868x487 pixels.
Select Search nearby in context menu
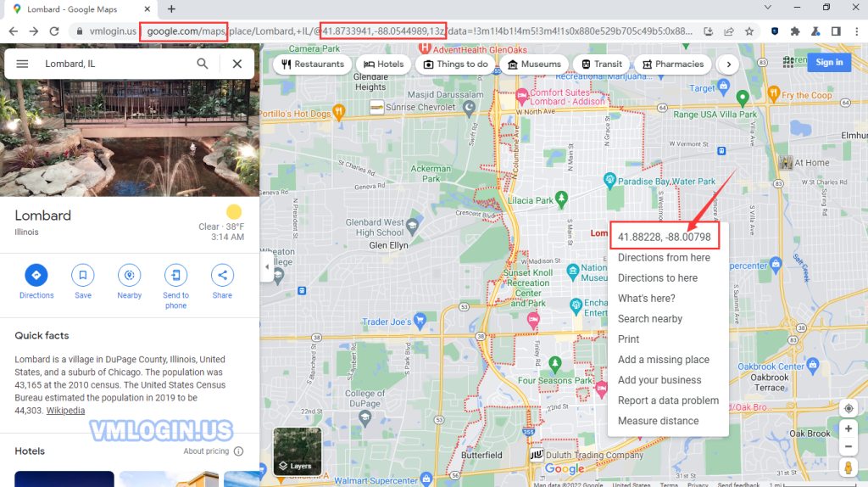650,319
